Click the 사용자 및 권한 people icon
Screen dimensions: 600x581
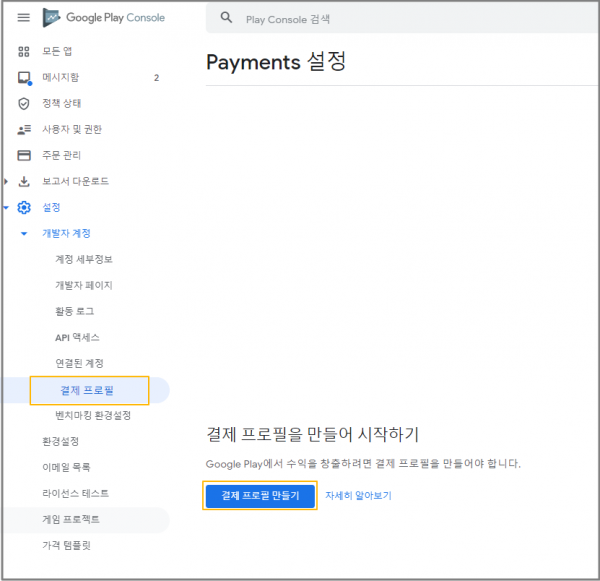[24, 129]
